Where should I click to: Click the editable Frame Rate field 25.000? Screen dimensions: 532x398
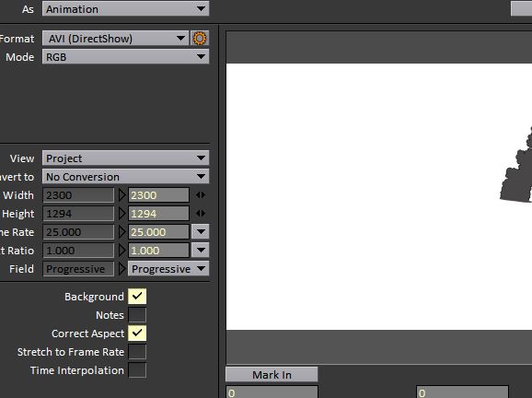158,232
